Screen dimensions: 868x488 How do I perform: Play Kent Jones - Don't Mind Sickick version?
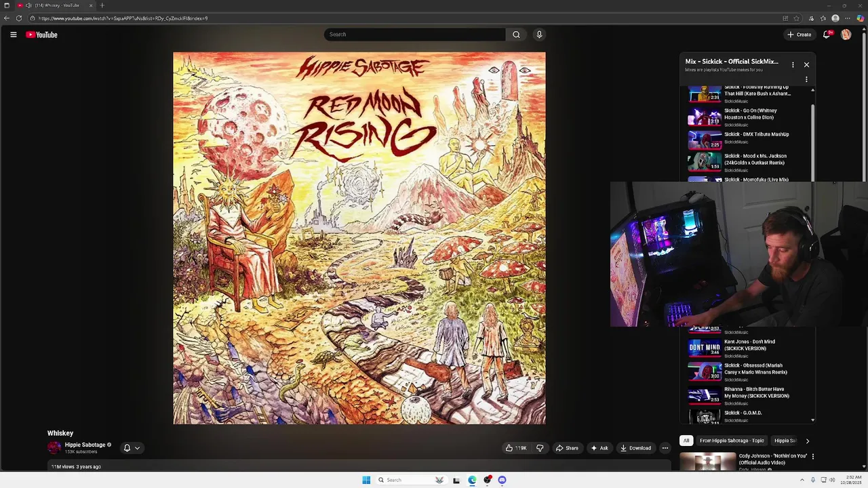point(749,348)
